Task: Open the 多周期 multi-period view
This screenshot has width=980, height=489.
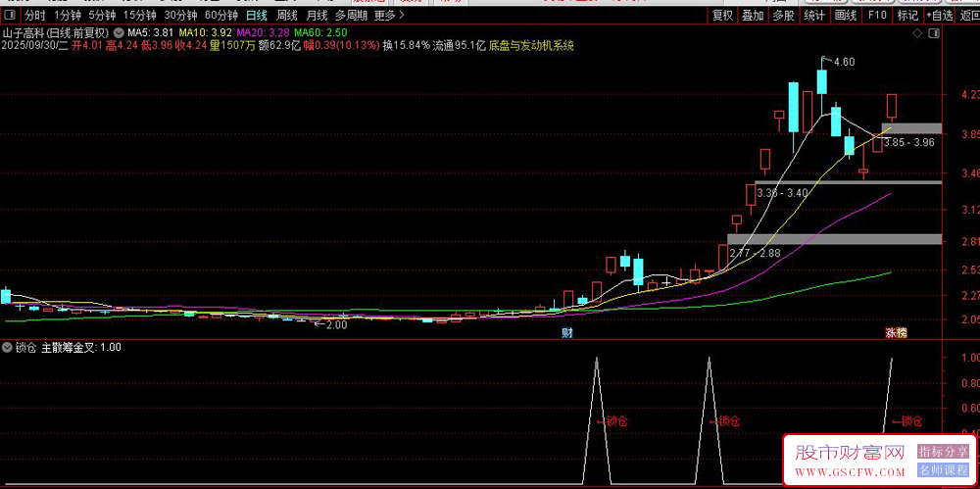Action: pyautogui.click(x=351, y=15)
